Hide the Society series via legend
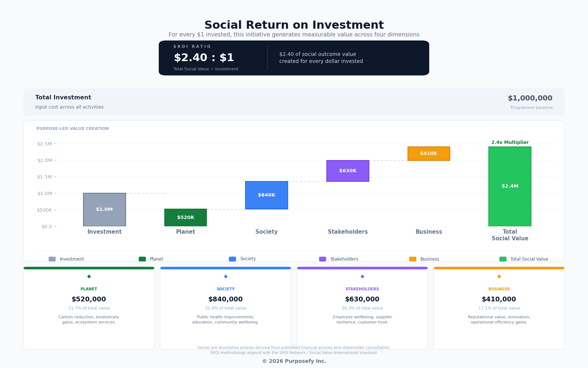The image size is (588, 368). [x=232, y=259]
